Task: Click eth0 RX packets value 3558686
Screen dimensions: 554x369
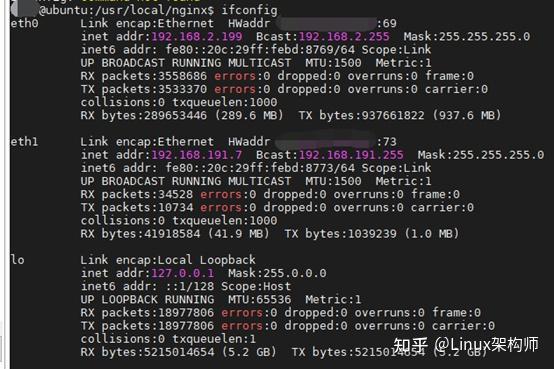Action: [x=183, y=76]
